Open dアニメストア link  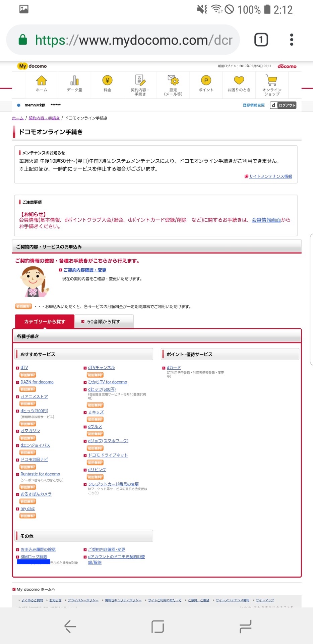tap(34, 396)
